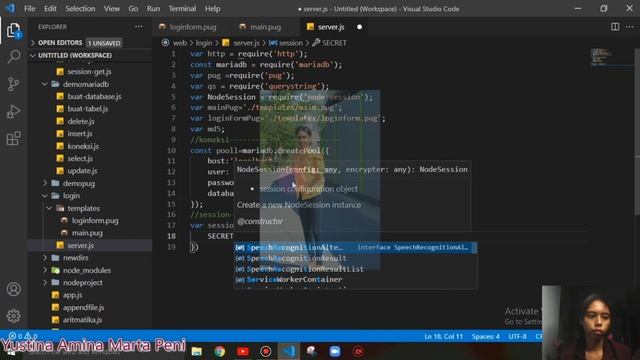The width and height of the screenshot is (640, 360).
Task: Open the Go menu
Action: tap(133, 9)
